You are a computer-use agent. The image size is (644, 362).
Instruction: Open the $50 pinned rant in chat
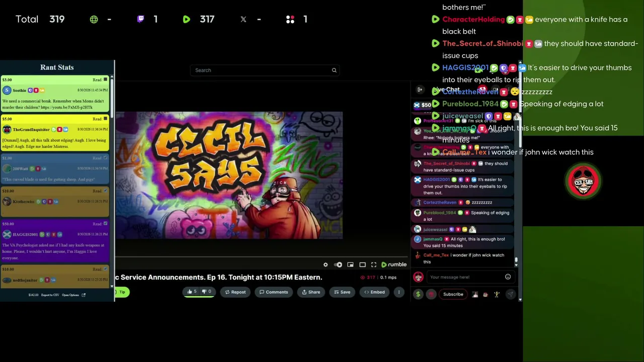[423, 105]
